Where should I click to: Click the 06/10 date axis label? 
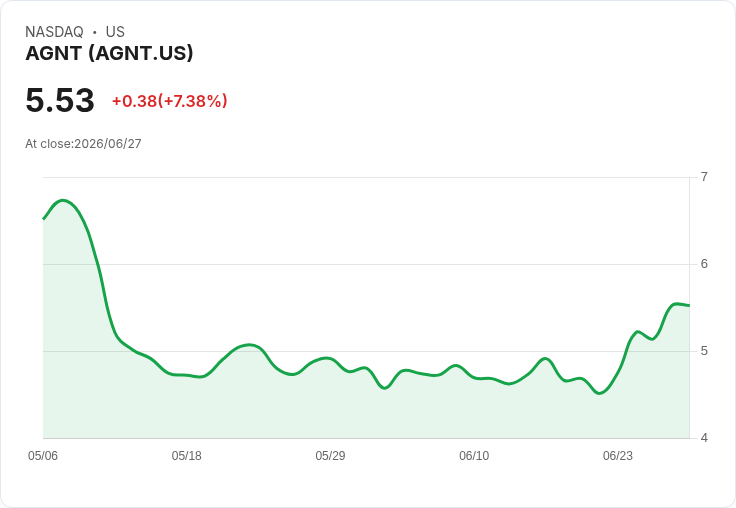[474, 455]
